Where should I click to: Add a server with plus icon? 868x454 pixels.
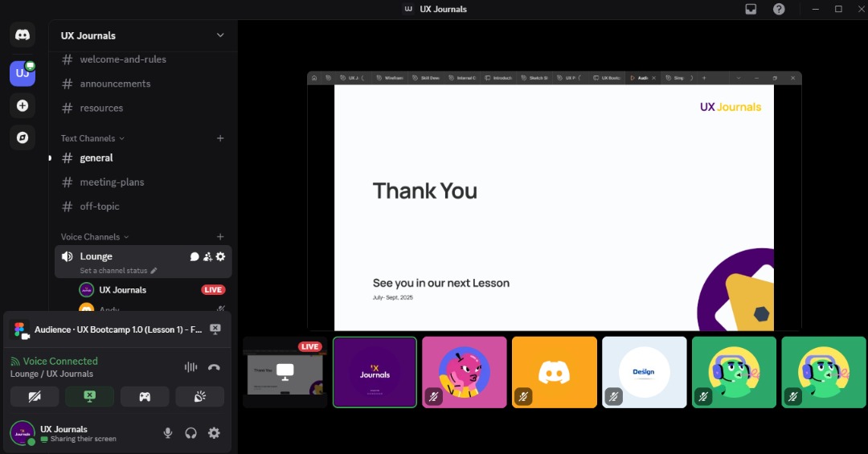(x=23, y=106)
